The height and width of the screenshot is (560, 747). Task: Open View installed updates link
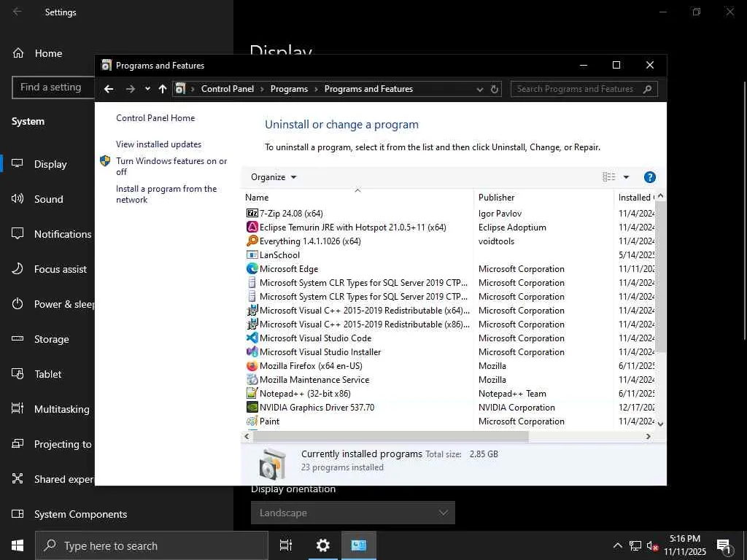tap(158, 144)
